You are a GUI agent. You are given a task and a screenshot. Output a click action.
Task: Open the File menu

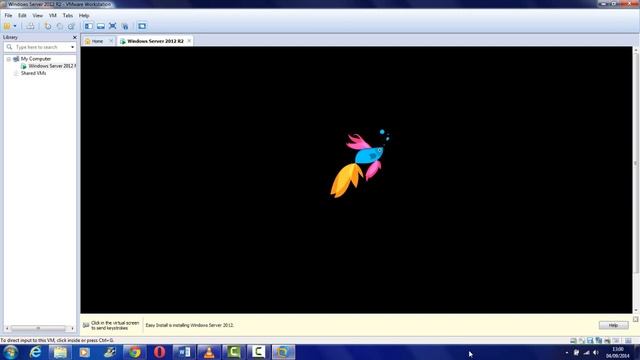tap(8, 16)
